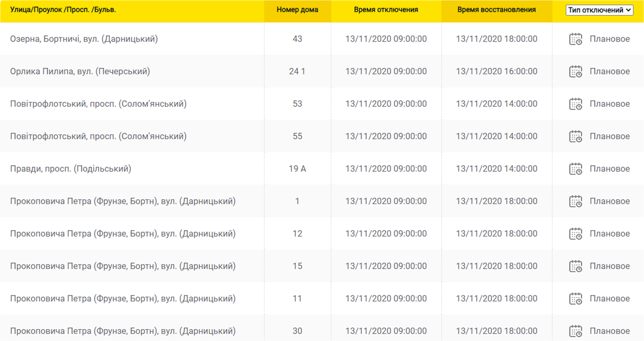The image size is (644, 341).
Task: Open the Тип отключений dropdown
Action: pyautogui.click(x=599, y=10)
